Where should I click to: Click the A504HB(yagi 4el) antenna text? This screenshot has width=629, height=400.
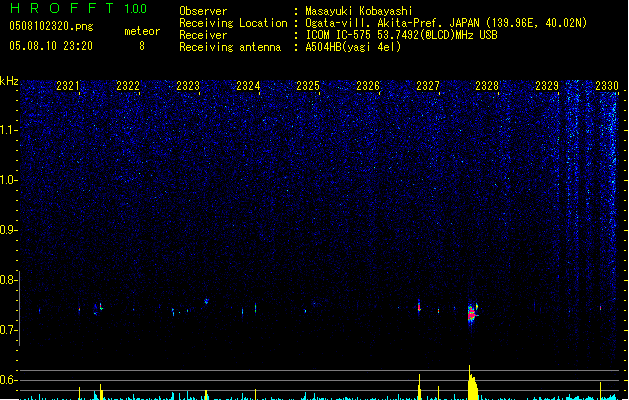[353, 47]
